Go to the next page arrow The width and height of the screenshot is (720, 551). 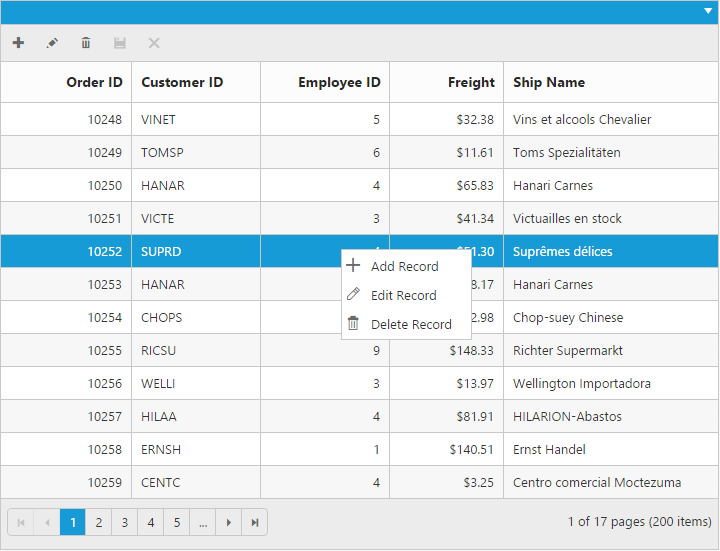229,522
